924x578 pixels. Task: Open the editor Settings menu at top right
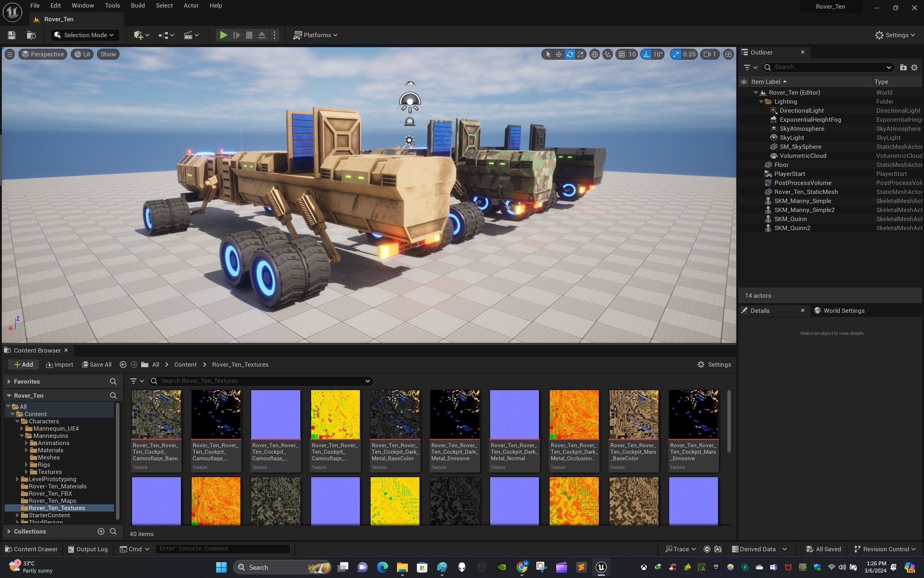coord(895,35)
